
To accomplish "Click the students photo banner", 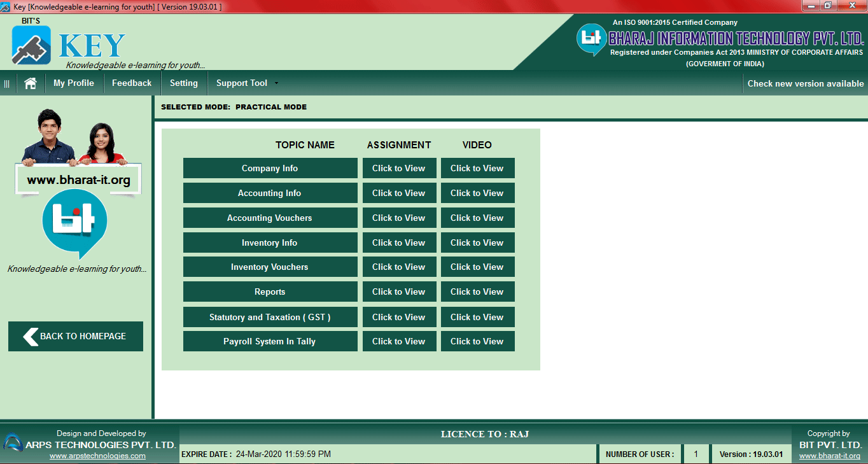I will click(x=75, y=137).
